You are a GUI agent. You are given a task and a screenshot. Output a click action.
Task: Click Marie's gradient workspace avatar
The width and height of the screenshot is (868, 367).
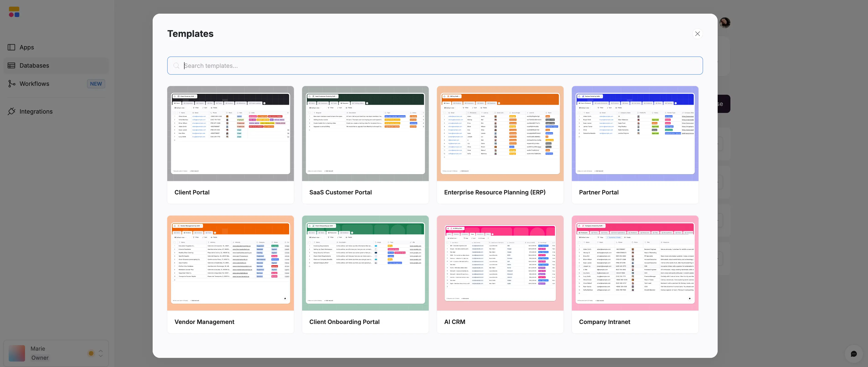tap(17, 353)
